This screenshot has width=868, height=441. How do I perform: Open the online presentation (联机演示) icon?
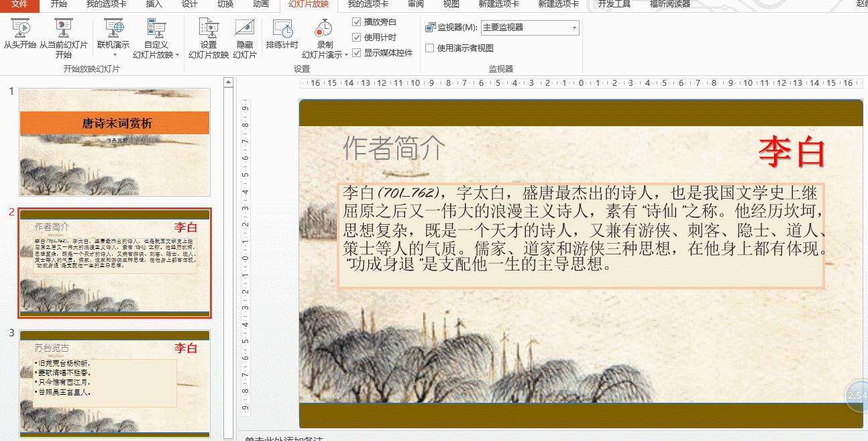113,28
